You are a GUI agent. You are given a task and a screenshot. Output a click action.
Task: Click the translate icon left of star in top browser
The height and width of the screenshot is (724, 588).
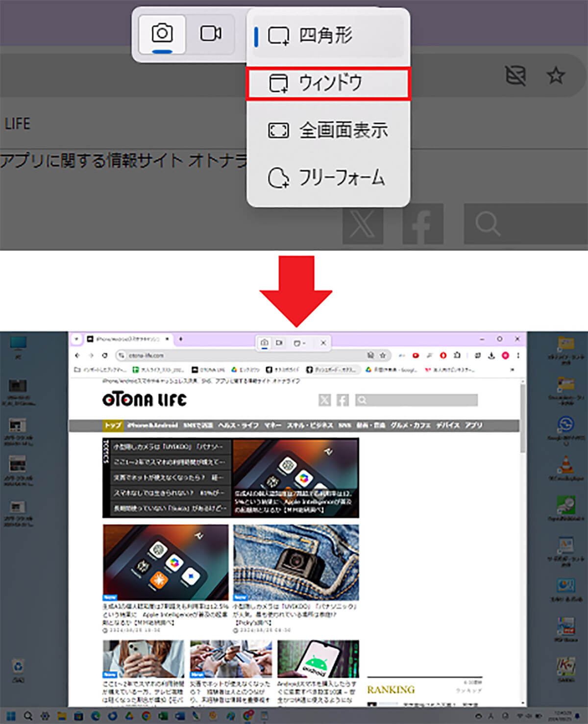tap(515, 75)
